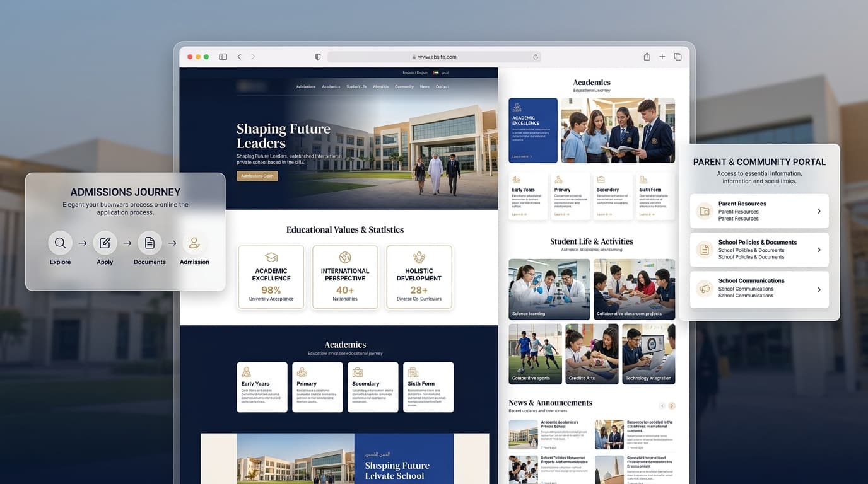Click Secondary icon in right Academics panel
Viewport: 868px width, 484px height.
tap(601, 180)
